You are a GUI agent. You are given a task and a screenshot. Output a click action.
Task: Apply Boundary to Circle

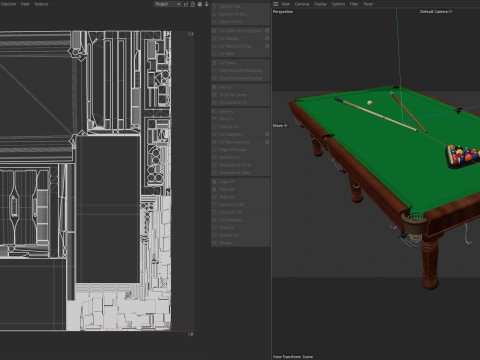tap(240, 165)
